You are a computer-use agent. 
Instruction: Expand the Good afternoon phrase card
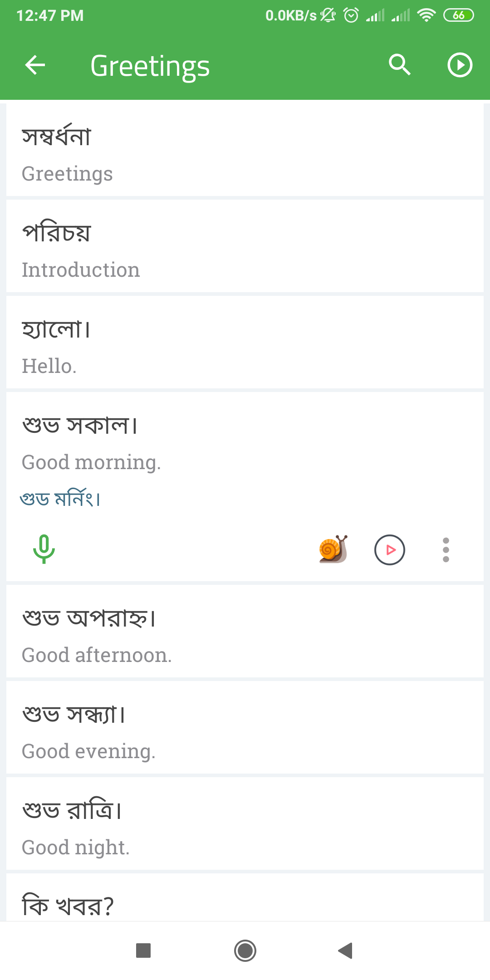(245, 631)
